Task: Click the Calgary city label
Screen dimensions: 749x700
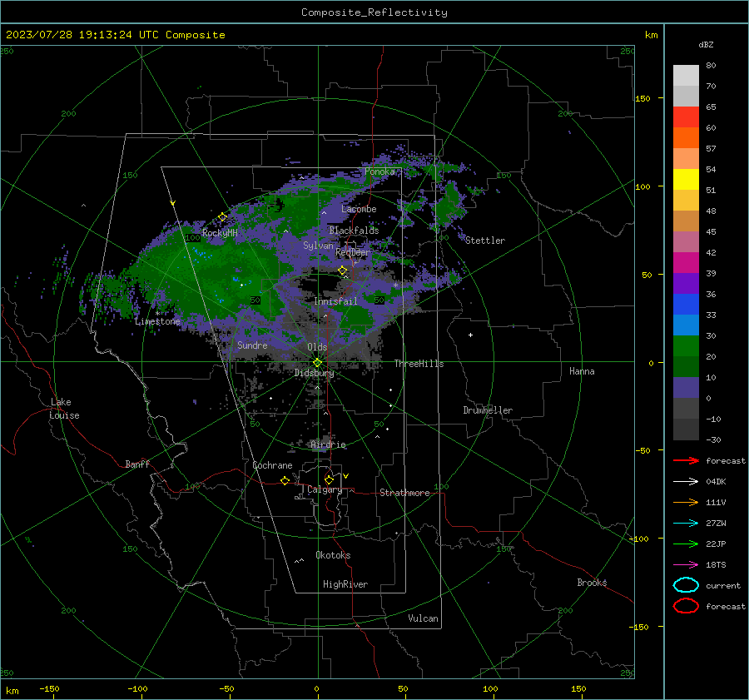Action: [325, 489]
